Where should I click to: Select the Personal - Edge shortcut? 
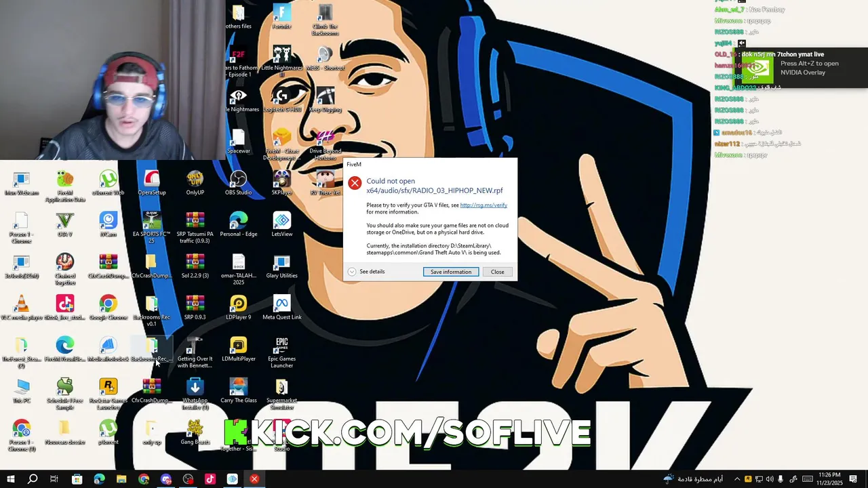238,225
